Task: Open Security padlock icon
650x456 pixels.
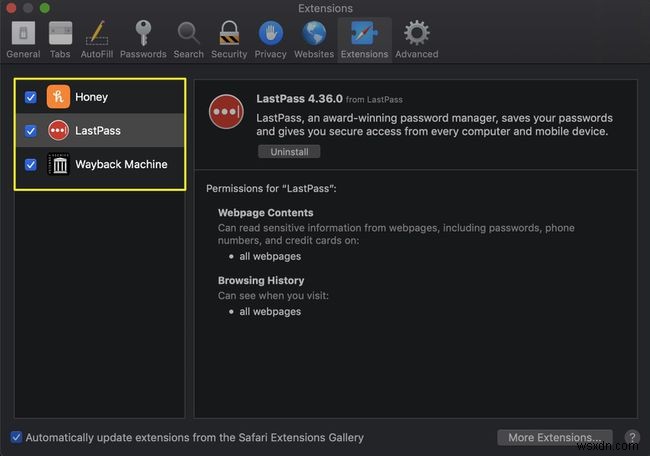Action: pos(229,33)
